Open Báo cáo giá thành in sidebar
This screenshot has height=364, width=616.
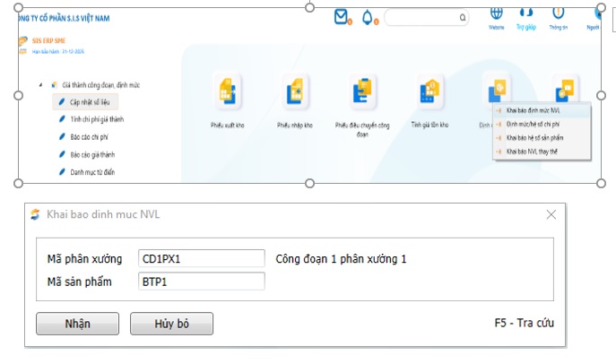pyautogui.click(x=93, y=154)
